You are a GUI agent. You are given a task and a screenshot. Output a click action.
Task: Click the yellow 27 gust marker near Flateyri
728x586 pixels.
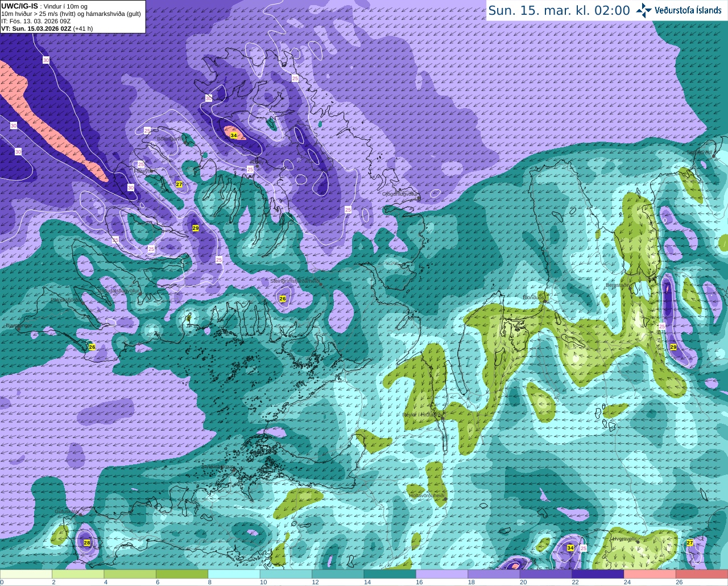click(x=179, y=184)
